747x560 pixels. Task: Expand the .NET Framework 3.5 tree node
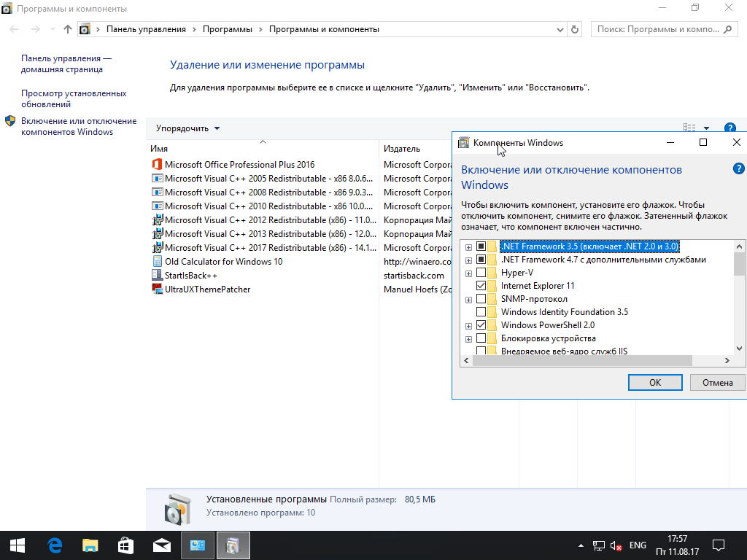pos(469,247)
